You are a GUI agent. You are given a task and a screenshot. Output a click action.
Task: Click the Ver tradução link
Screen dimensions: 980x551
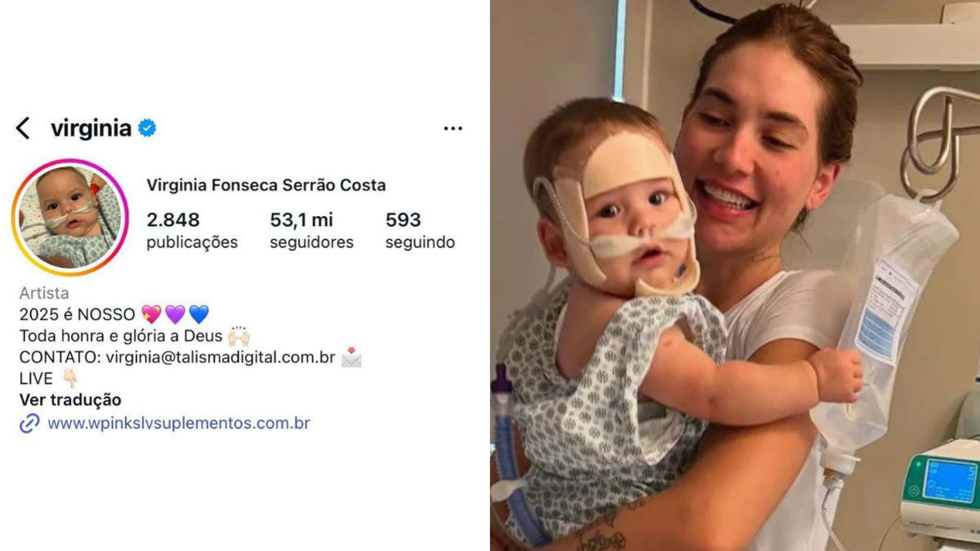(x=70, y=400)
